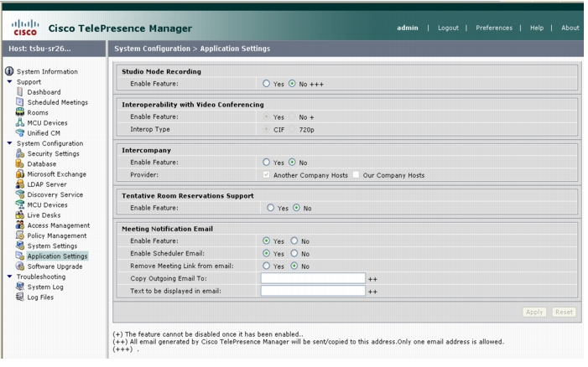Click the Live Desks icon
Viewport: 588px width, 367px height.
[x=20, y=215]
